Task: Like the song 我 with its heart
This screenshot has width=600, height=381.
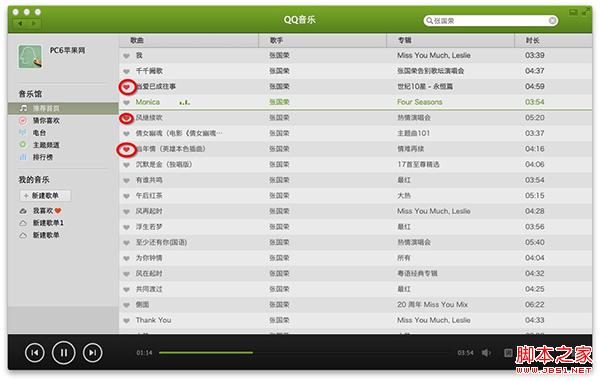Action: 126,56
